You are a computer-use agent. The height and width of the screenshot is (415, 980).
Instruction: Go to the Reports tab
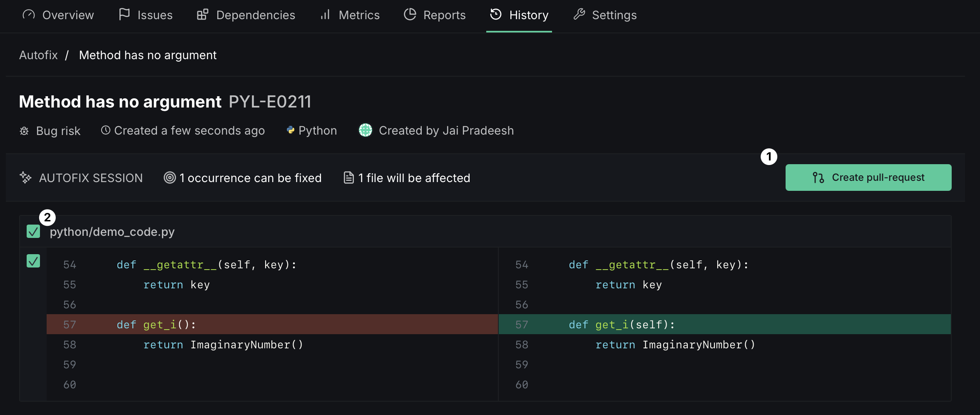tap(444, 15)
